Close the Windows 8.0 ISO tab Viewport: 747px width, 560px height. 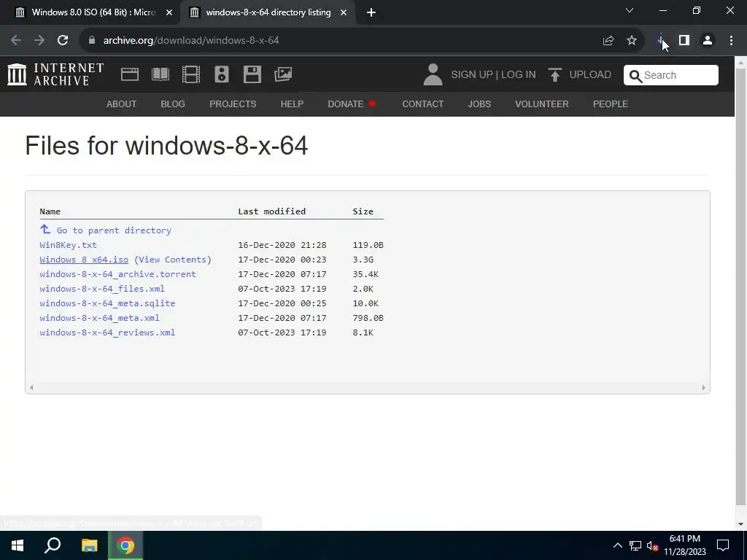169,13
